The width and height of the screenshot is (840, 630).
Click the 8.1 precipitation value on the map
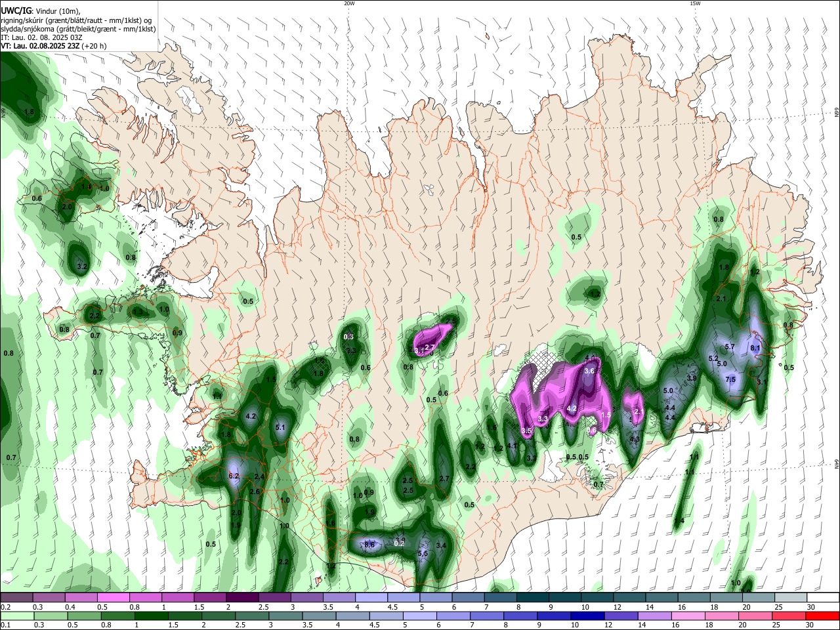755,348
